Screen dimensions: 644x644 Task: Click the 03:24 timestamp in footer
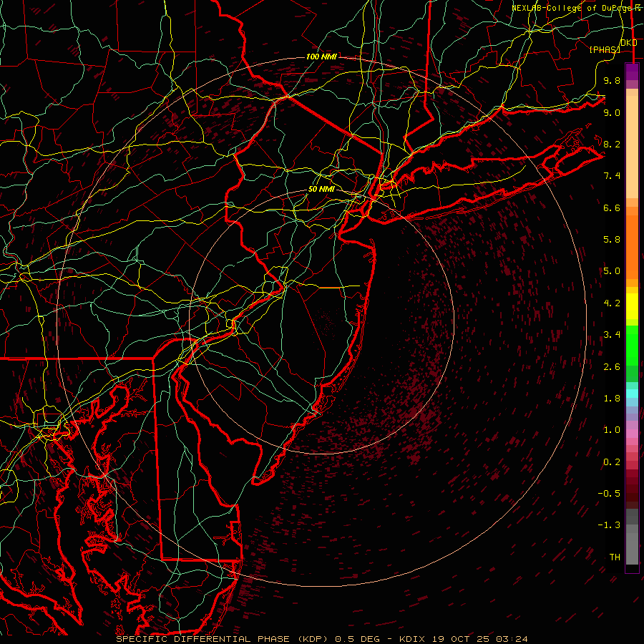coord(512,639)
